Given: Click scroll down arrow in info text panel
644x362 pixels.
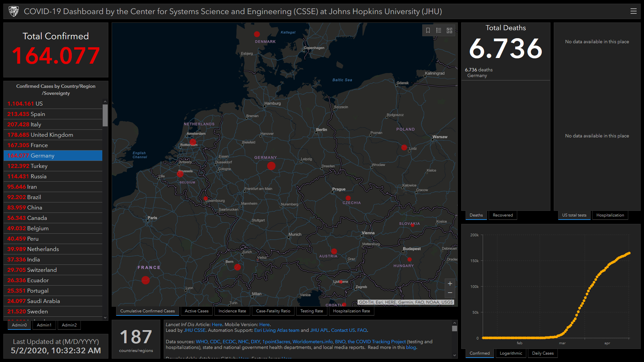Looking at the screenshot, I should pyautogui.click(x=454, y=355).
